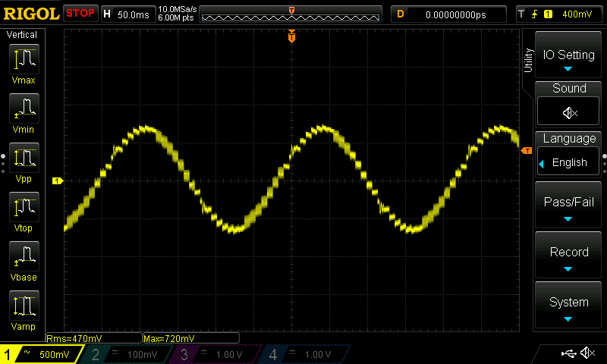
Task: Select the Vbase measurement icon
Action: point(24,256)
